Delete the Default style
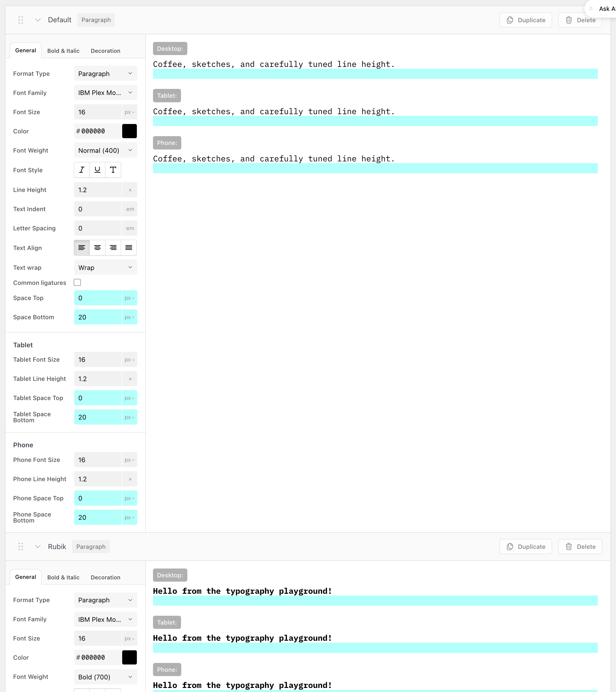This screenshot has width=616, height=692. coord(580,20)
